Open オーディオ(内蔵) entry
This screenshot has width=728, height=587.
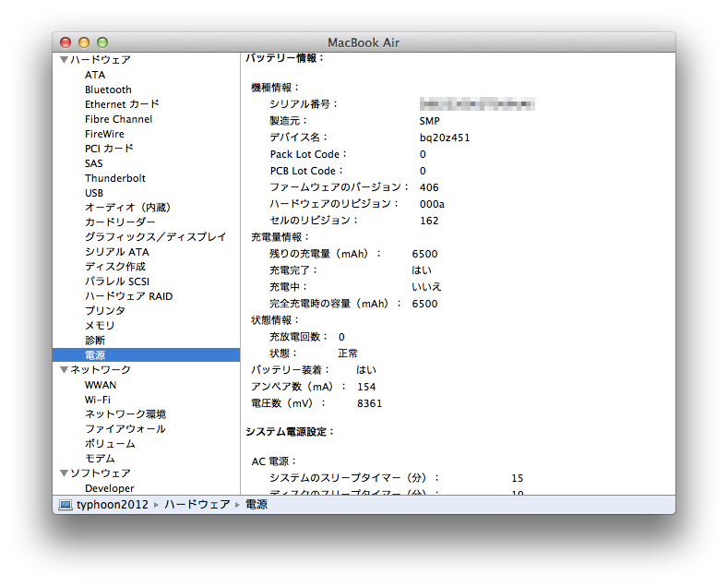(127, 208)
